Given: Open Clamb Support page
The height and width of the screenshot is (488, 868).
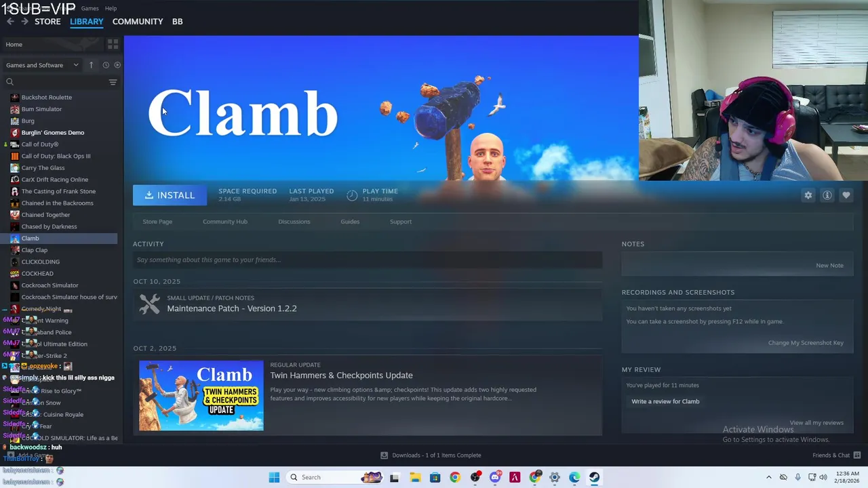Looking at the screenshot, I should point(401,222).
